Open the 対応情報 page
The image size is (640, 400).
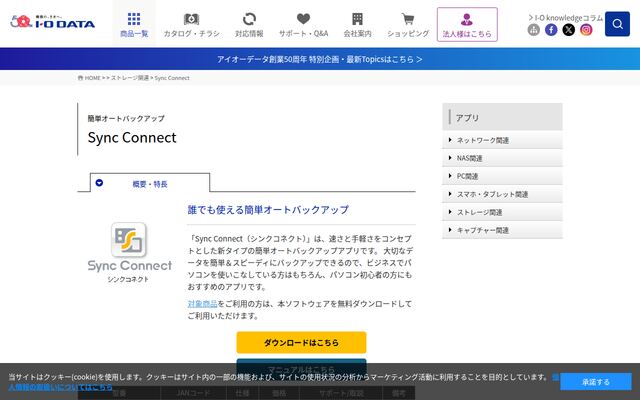(x=249, y=24)
